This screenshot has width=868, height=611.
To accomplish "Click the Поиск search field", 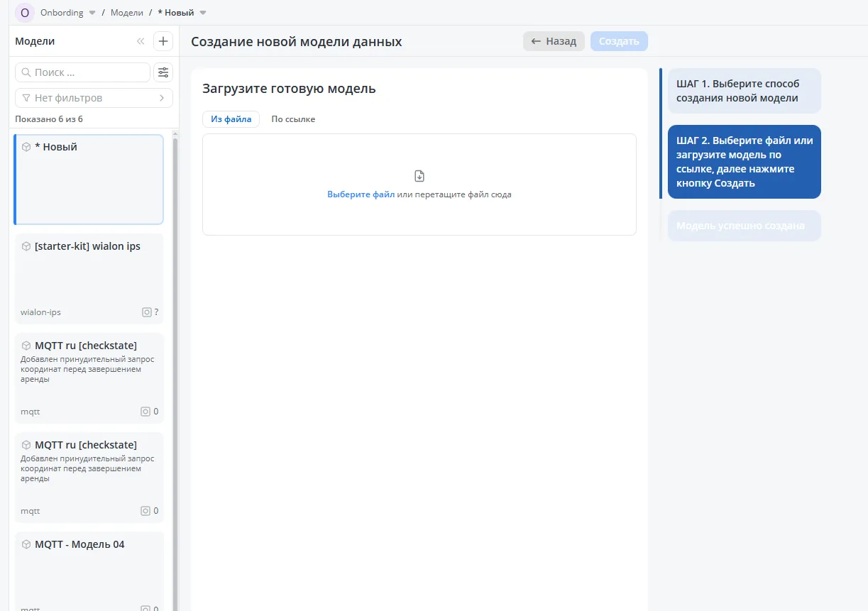I will pos(83,72).
